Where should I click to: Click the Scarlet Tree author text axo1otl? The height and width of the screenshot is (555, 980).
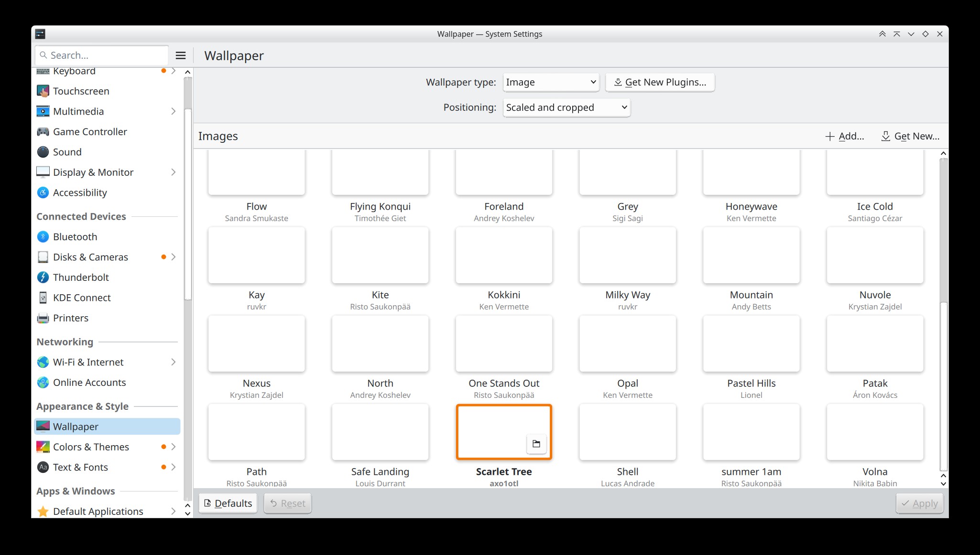point(504,483)
